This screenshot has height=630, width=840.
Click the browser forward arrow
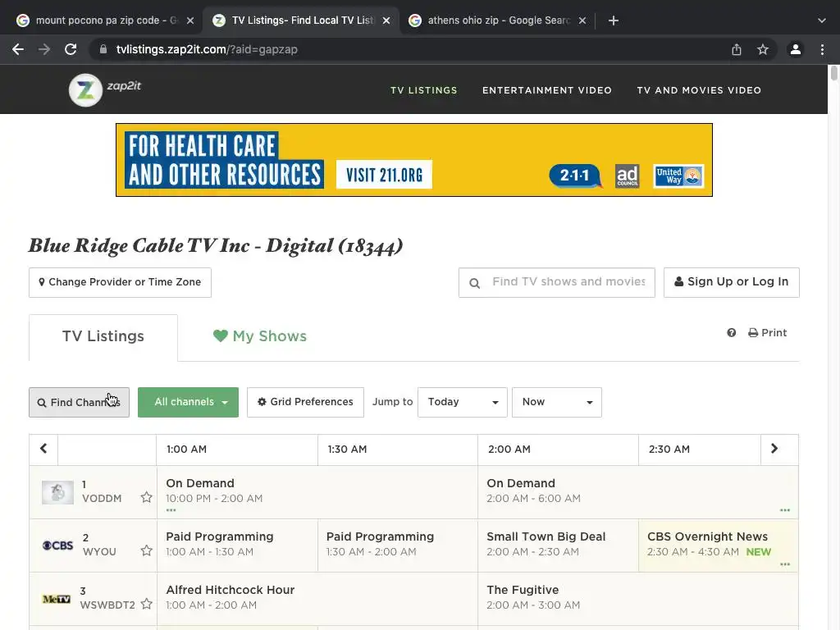coord(44,49)
